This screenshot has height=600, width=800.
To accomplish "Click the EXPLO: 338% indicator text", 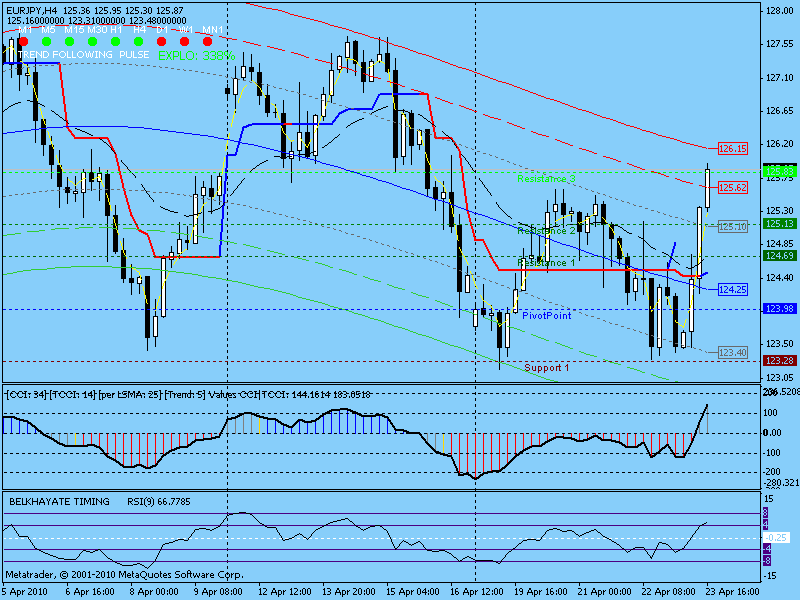I will click(x=196, y=56).
